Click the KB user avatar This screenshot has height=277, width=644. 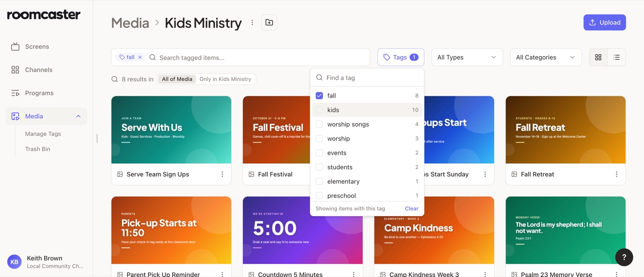14,262
